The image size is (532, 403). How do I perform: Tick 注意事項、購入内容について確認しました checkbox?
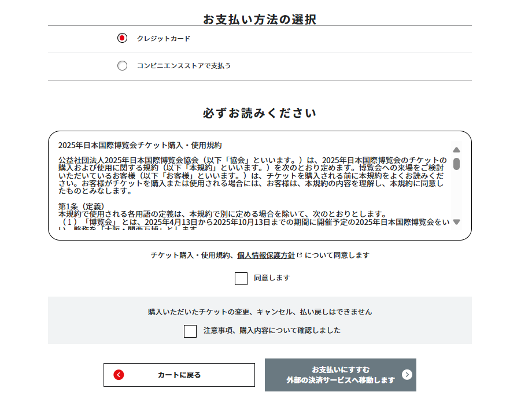(190, 331)
